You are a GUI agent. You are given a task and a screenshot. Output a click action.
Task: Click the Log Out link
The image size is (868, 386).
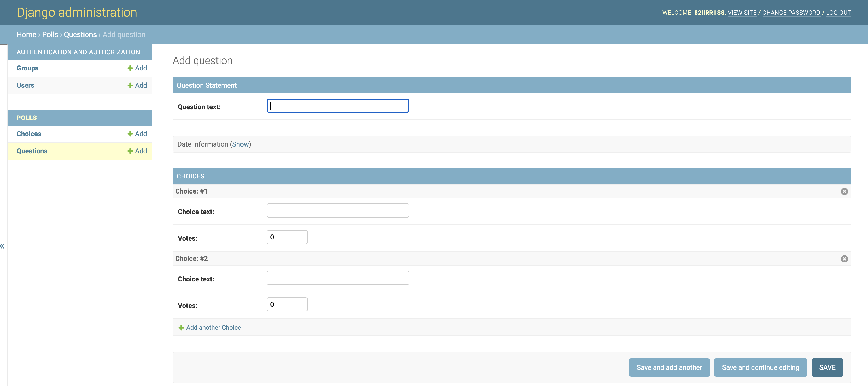coord(838,13)
